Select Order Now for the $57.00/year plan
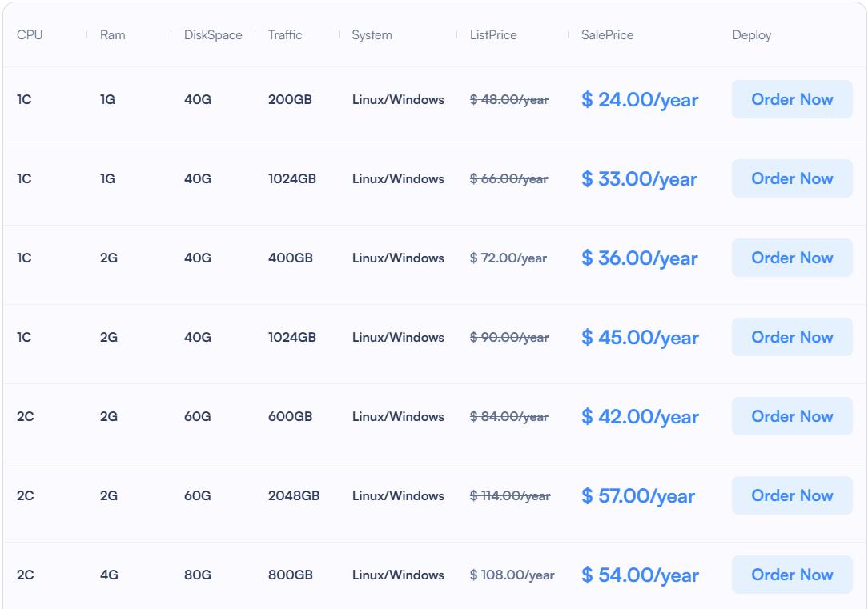The image size is (868, 609). [x=792, y=495]
